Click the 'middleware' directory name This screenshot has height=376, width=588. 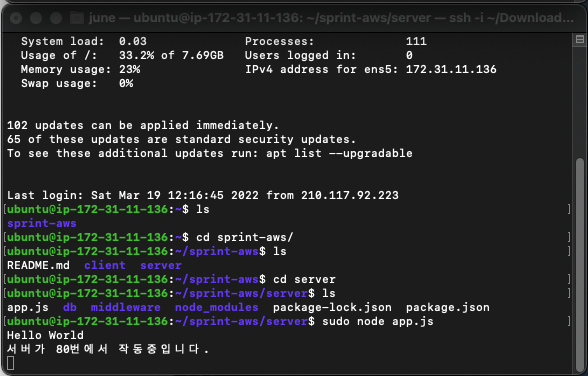[x=126, y=307]
